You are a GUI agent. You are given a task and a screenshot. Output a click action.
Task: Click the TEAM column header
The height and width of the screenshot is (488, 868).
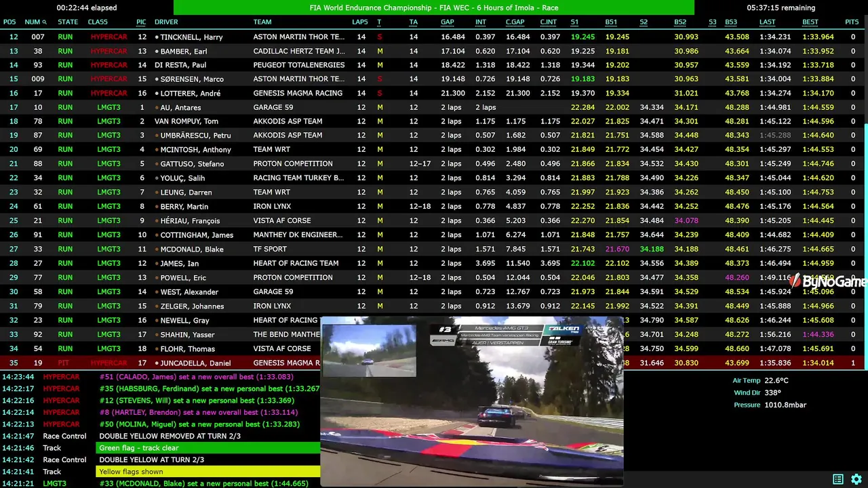pos(262,22)
